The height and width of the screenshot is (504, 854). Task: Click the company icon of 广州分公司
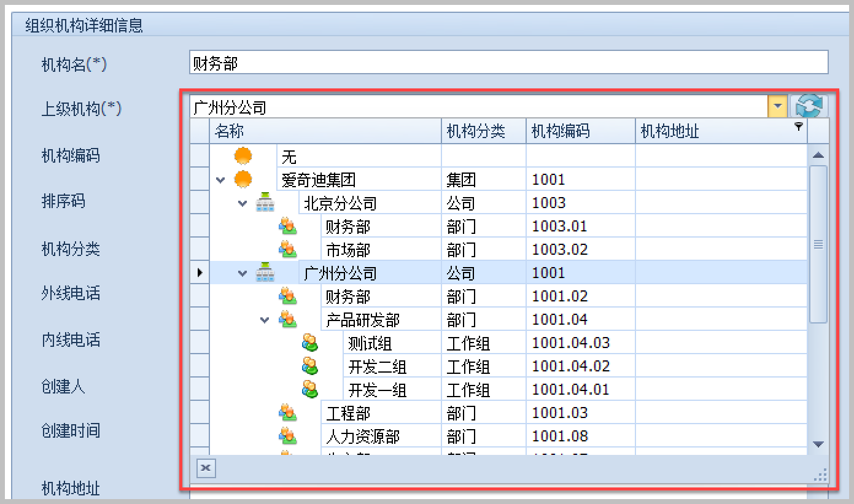pyautogui.click(x=265, y=273)
